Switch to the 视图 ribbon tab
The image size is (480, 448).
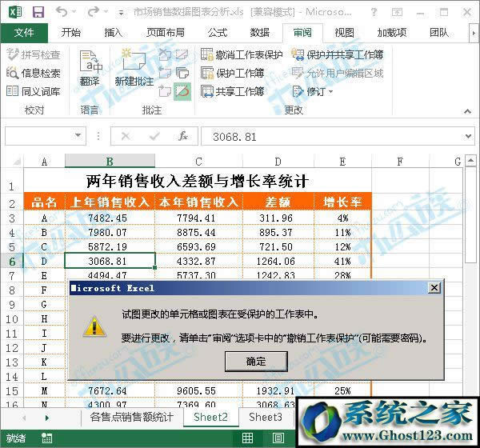click(x=344, y=33)
